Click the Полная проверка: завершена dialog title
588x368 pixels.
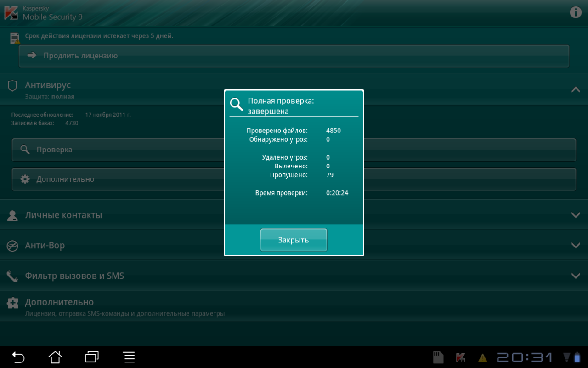281,106
